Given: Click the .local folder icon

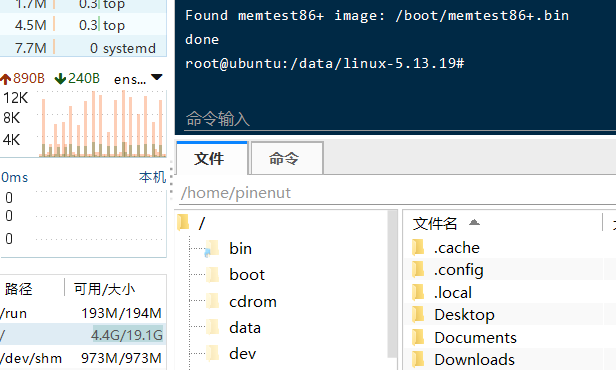Looking at the screenshot, I should pos(418,292).
